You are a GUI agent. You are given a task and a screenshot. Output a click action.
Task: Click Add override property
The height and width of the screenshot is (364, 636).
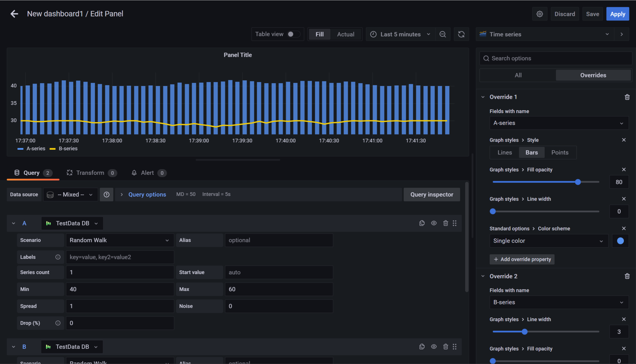522,259
